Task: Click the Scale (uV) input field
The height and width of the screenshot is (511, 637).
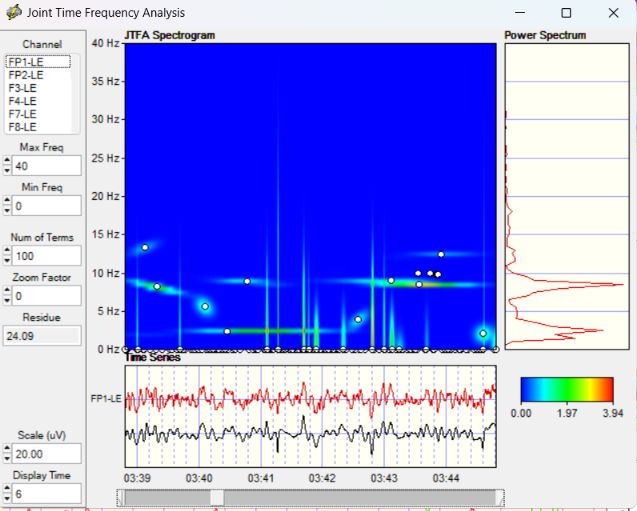Action: [x=46, y=454]
